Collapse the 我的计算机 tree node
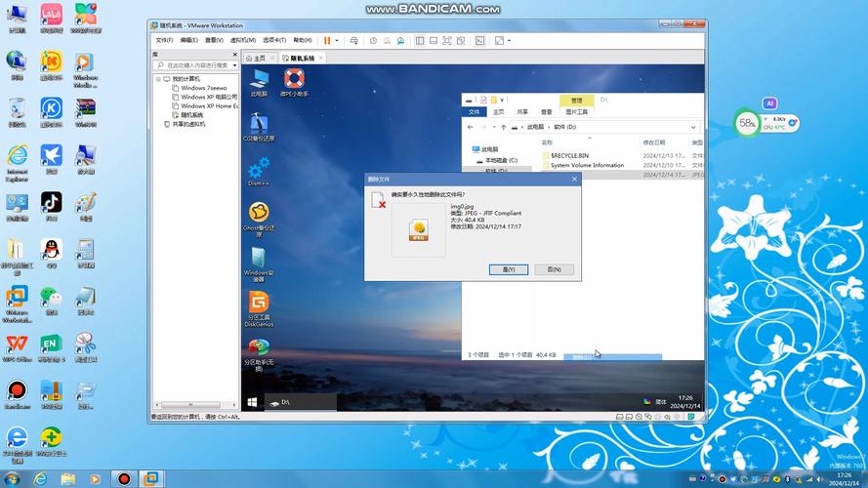 tap(158, 79)
